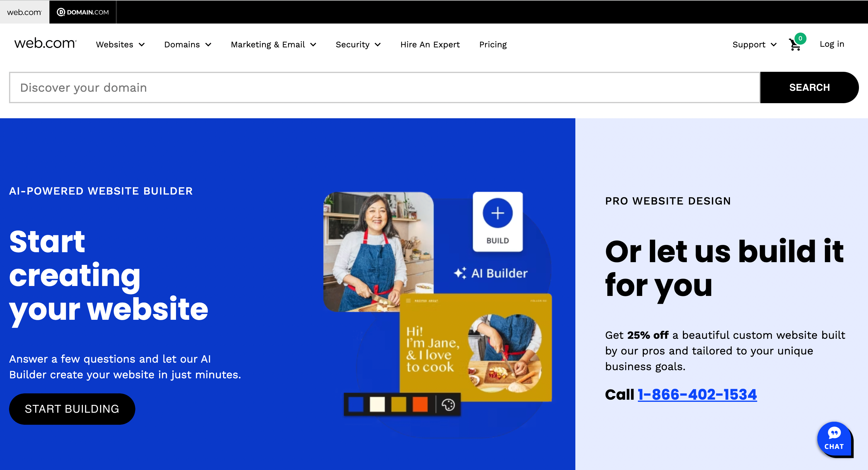This screenshot has height=470, width=868.
Task: Expand the Security menu
Action: (358, 45)
